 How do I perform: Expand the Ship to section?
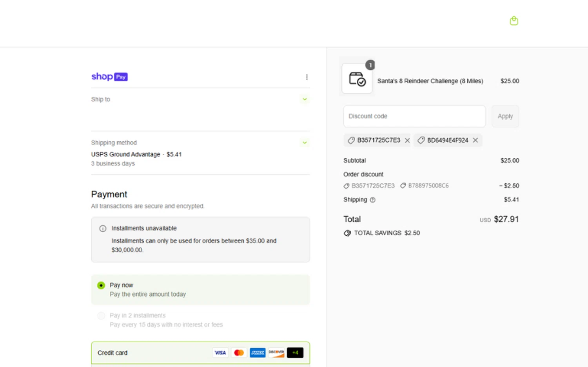coord(305,99)
